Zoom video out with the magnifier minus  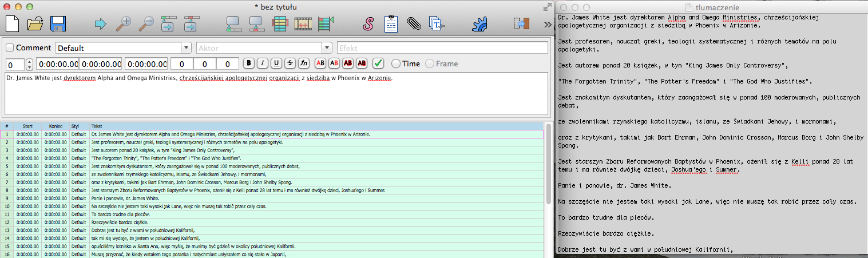coord(146,24)
